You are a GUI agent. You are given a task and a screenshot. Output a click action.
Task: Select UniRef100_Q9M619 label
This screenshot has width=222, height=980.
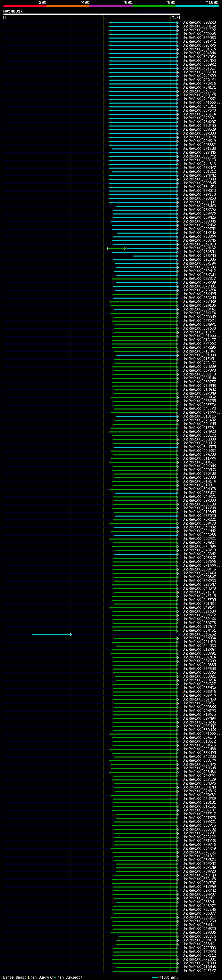pyautogui.click(x=199, y=141)
